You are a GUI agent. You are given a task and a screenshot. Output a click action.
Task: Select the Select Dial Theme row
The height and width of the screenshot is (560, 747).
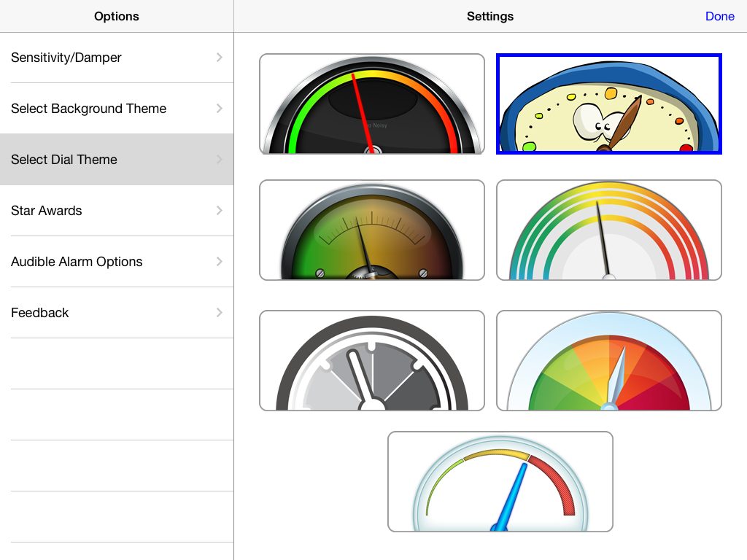[117, 160]
